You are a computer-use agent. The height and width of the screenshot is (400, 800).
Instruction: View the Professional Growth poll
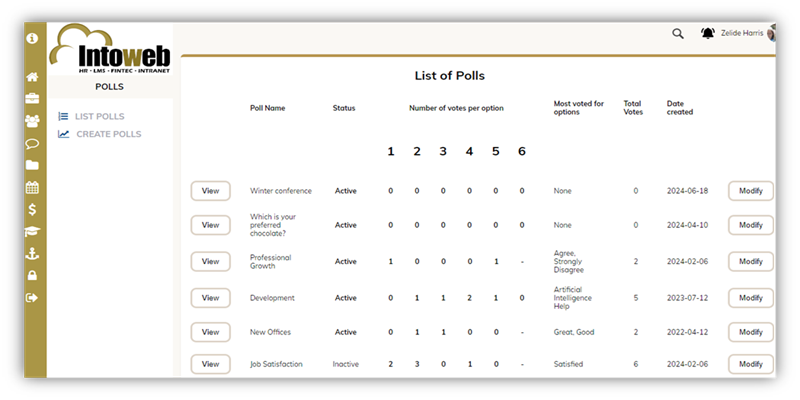pyautogui.click(x=210, y=261)
